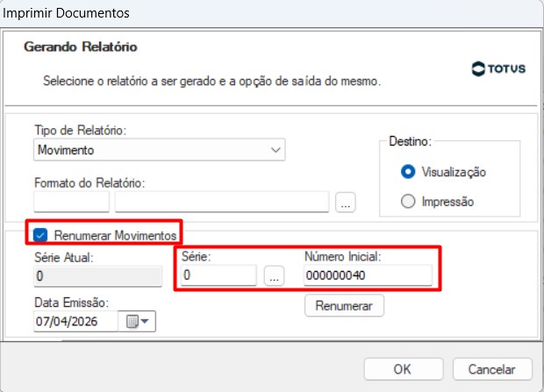Click the Selecione o relatório instruction text

(212, 82)
